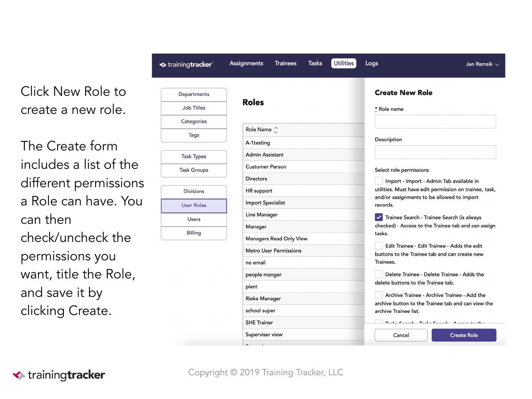Click the Cancel button
The width and height of the screenshot is (532, 399).
click(401, 335)
